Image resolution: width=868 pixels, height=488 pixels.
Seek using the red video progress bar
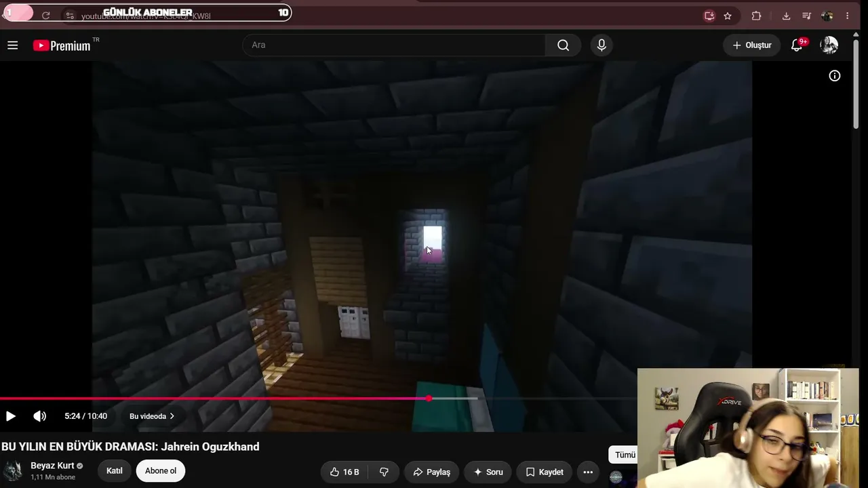(214, 399)
